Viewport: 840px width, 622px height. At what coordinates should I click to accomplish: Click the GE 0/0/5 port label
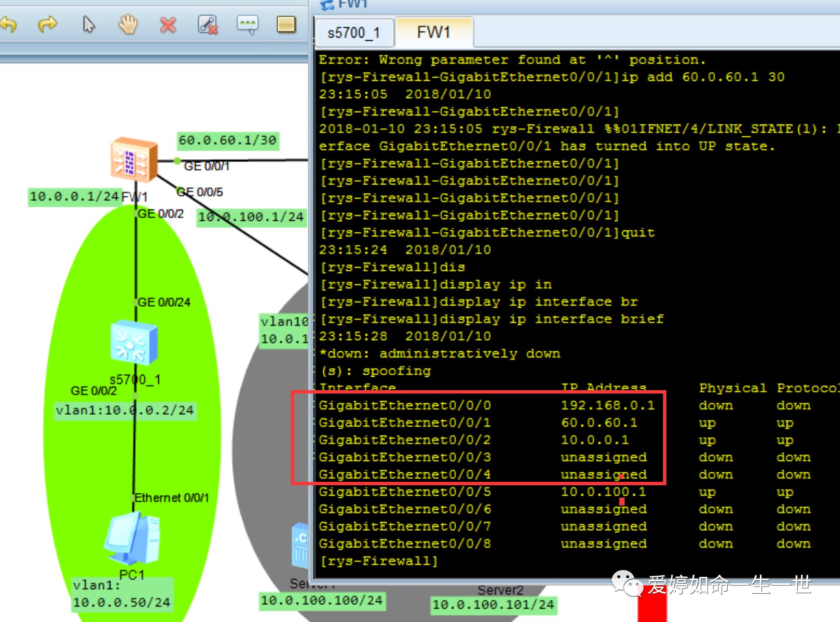200,192
